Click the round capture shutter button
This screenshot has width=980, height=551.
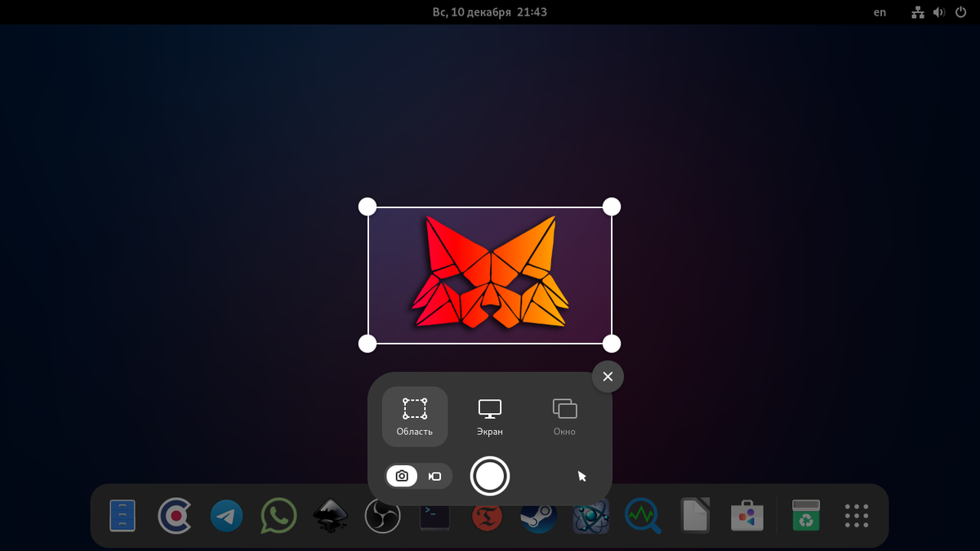point(490,476)
